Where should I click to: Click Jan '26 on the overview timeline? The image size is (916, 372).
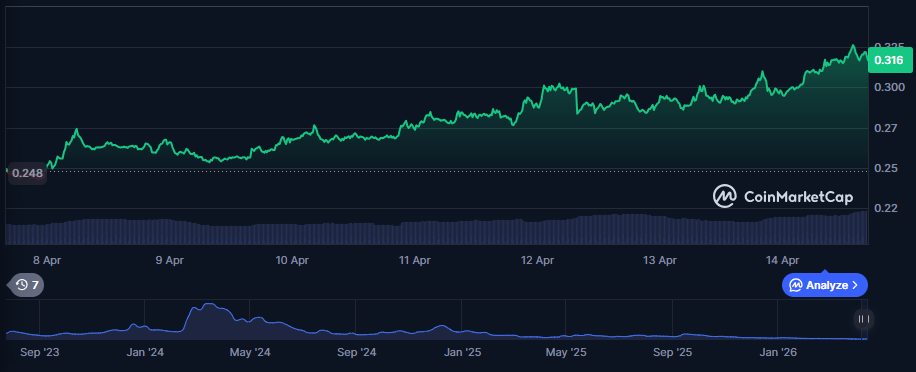click(x=778, y=353)
